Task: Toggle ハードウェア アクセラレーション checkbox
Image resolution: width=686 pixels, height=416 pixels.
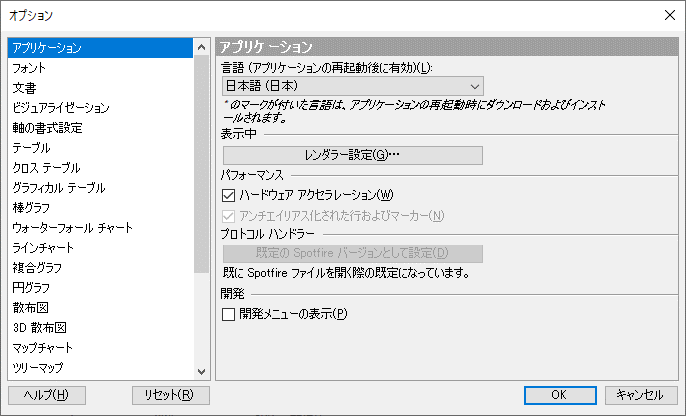Action: point(228,195)
